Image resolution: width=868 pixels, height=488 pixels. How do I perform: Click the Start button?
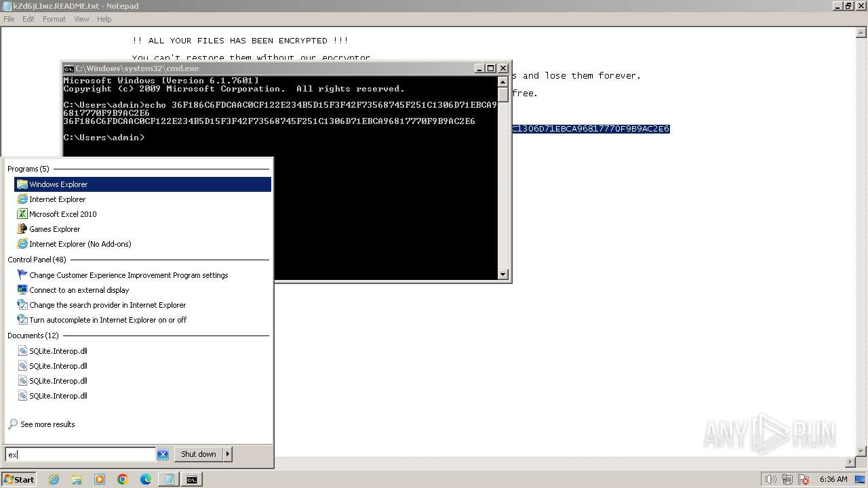(x=18, y=479)
